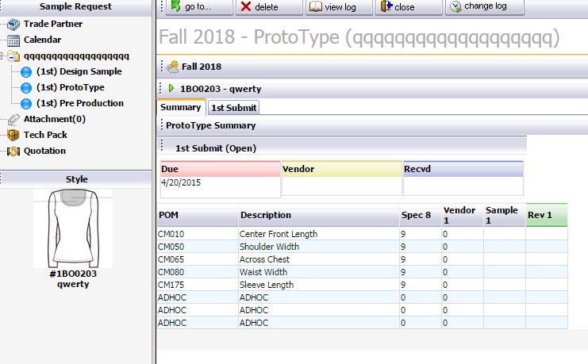Viewport: 588px width, 364px height.
Task: Click the POM column header
Action: point(198,215)
